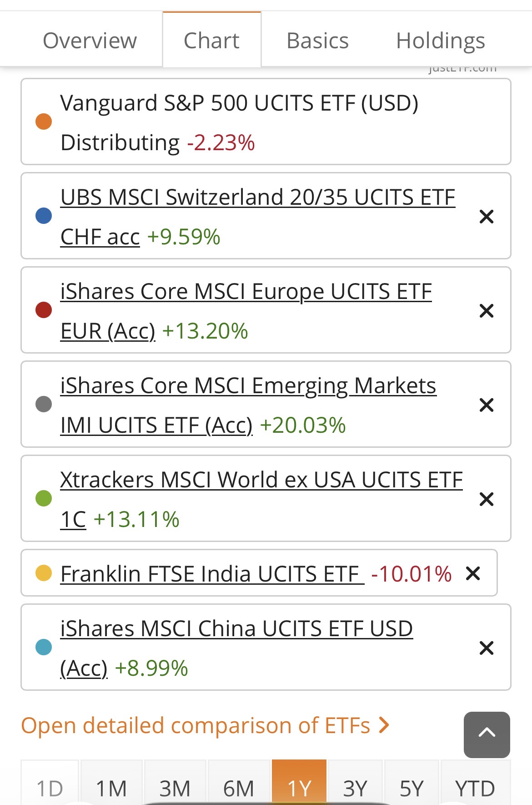
Task: Click the orange Vanguard S&P 500 color dot
Action: (x=44, y=122)
